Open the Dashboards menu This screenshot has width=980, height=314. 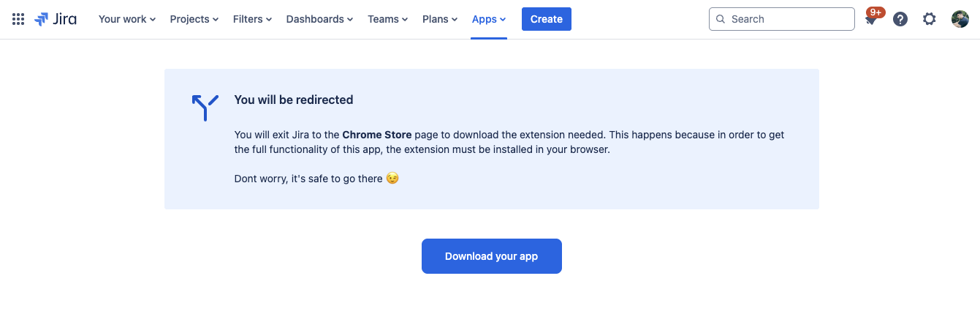coord(319,19)
